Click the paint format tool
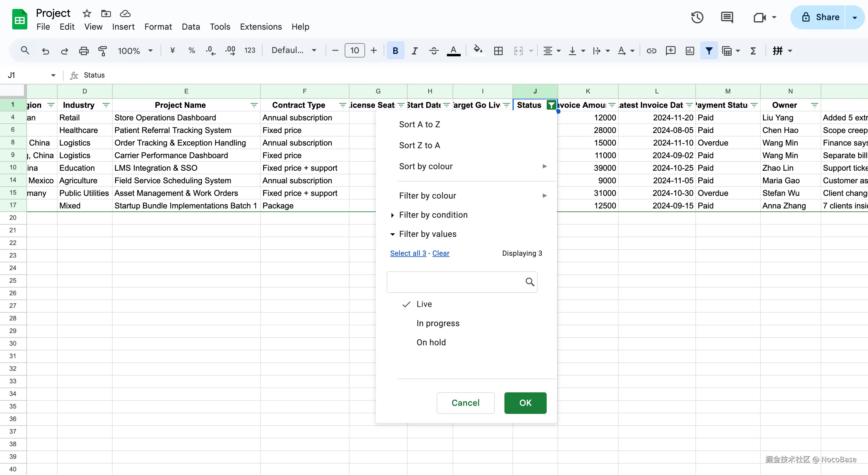Viewport: 868px width, 475px height. (x=103, y=51)
